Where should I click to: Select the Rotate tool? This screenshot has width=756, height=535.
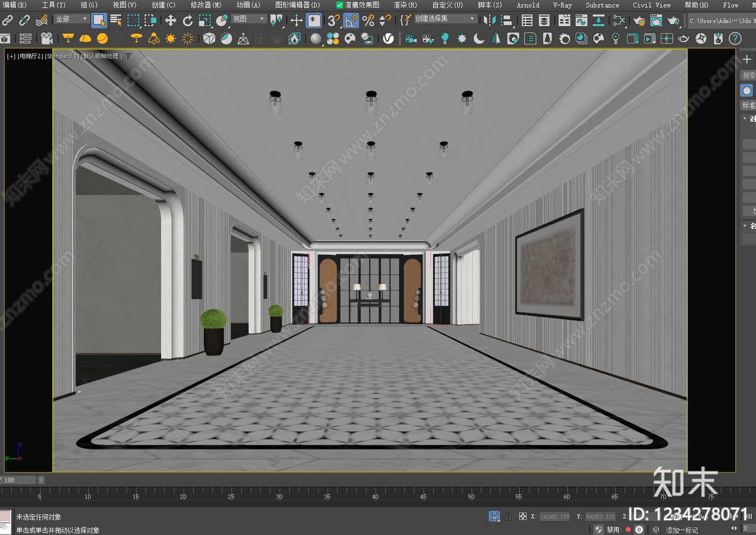point(187,21)
